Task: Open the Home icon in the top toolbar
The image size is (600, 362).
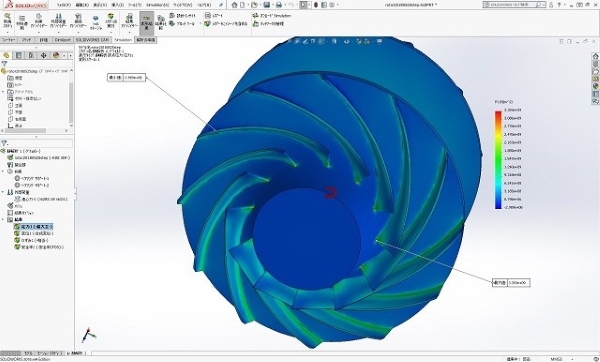Action: click(235, 5)
